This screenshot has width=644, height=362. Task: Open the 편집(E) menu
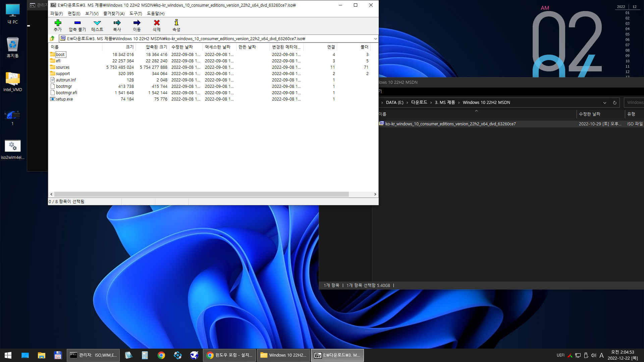[74, 13]
